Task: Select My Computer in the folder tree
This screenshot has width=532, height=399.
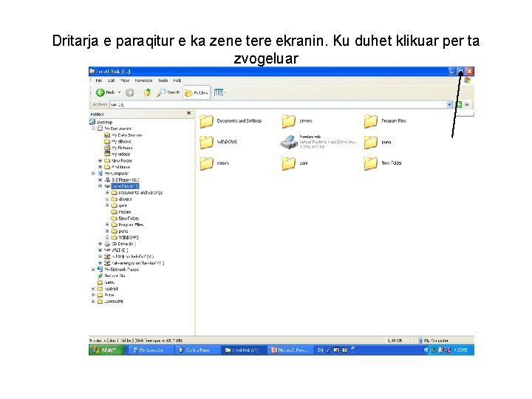Action: coord(113,174)
